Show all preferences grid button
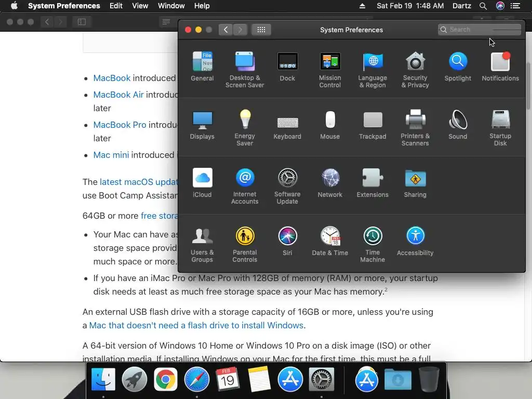This screenshot has width=532, height=399. (261, 30)
